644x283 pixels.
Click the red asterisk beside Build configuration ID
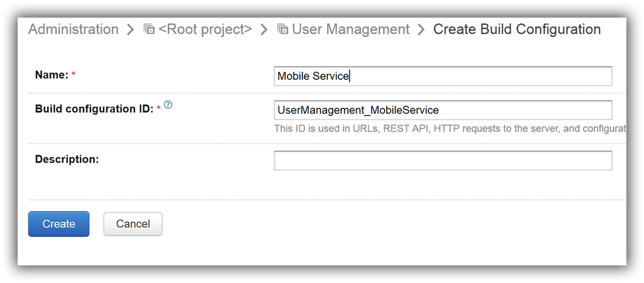tap(158, 108)
